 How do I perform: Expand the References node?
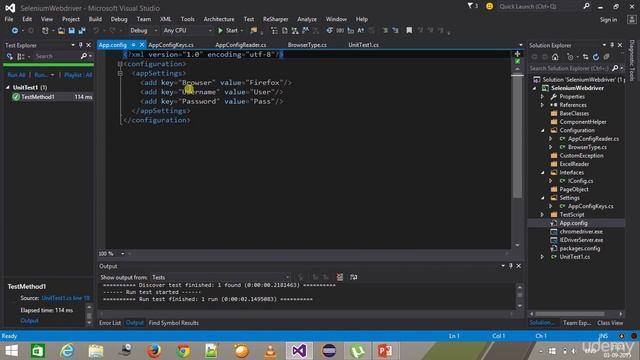click(x=542, y=105)
